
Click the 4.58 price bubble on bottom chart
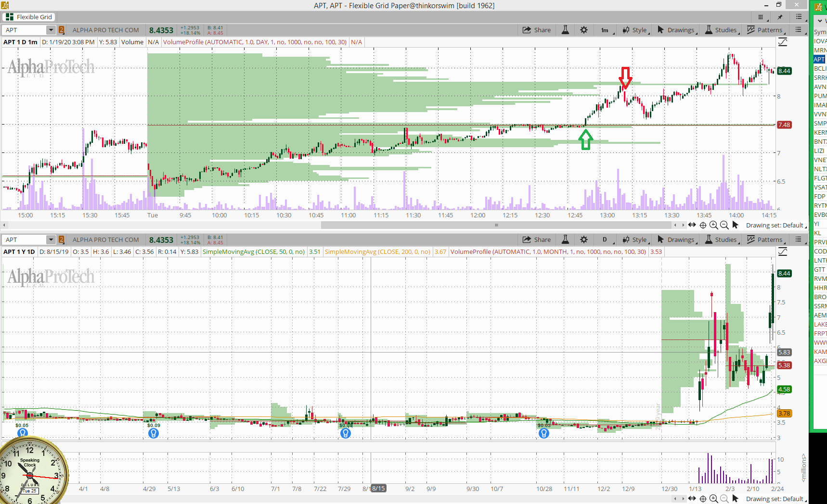coord(784,390)
